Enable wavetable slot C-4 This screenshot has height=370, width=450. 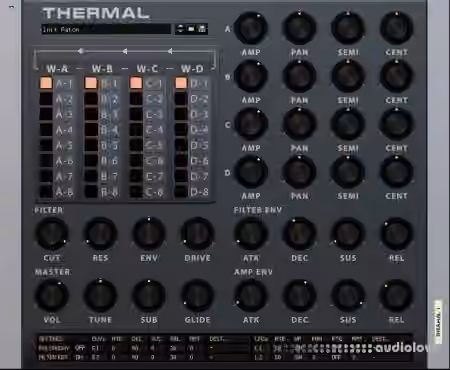[x=136, y=130]
